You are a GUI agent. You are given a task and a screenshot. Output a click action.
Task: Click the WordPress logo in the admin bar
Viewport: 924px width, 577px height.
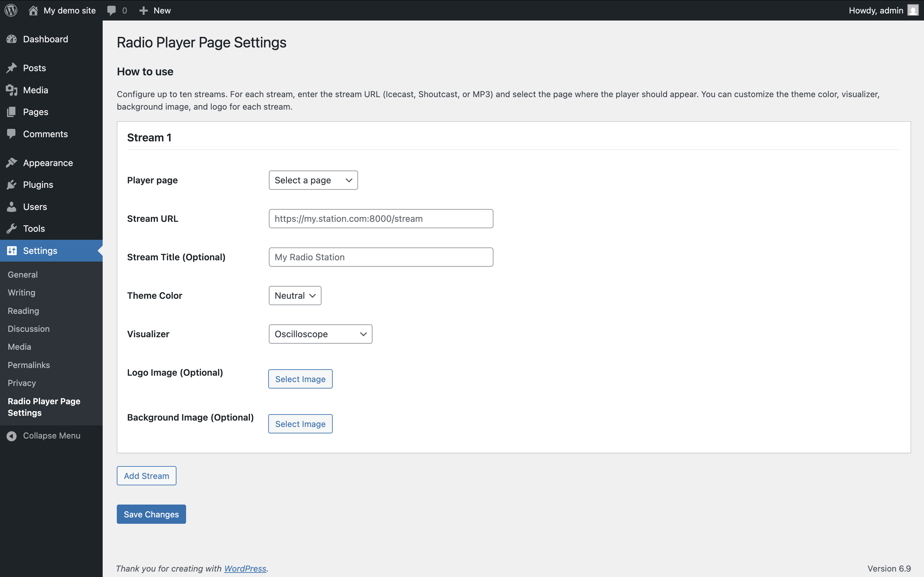[x=10, y=10]
